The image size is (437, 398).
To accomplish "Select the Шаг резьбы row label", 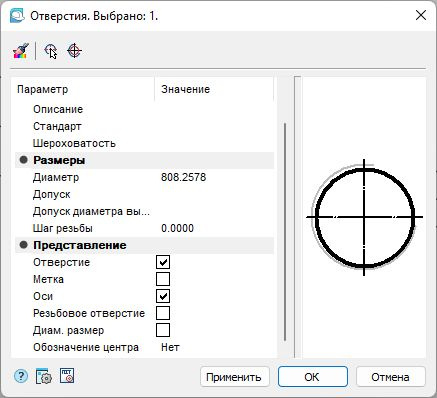I will coord(63,228).
